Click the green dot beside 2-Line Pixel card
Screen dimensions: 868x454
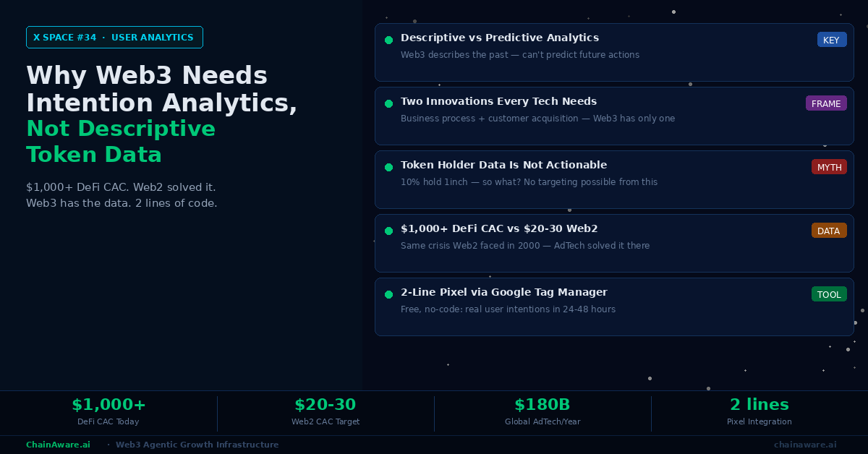[x=388, y=295]
